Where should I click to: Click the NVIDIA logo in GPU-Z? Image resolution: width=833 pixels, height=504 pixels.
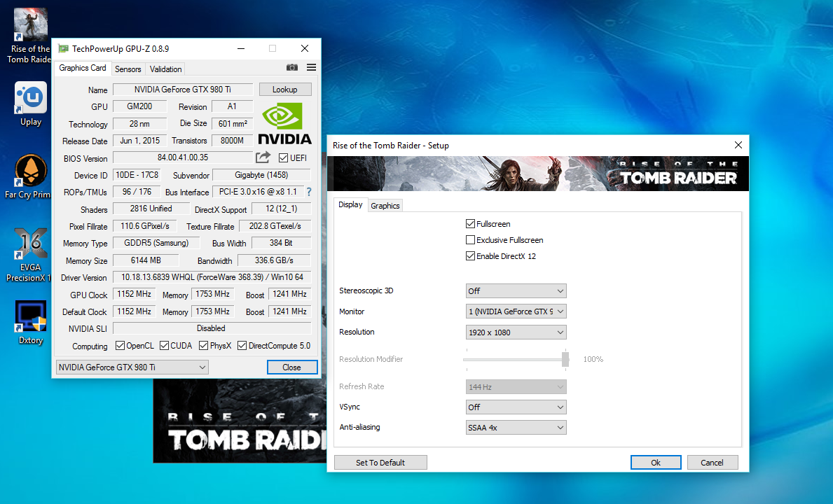pos(284,124)
